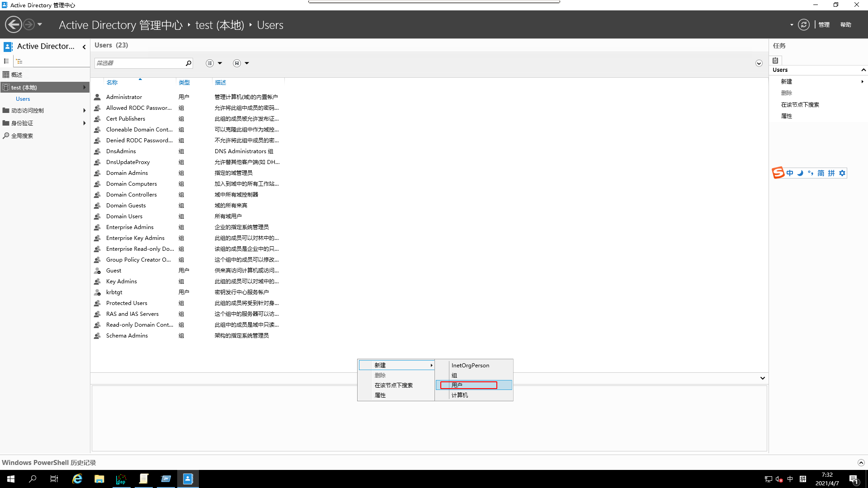Select the tree view navigation icon
The height and width of the screenshot is (488, 868).
[x=19, y=61]
